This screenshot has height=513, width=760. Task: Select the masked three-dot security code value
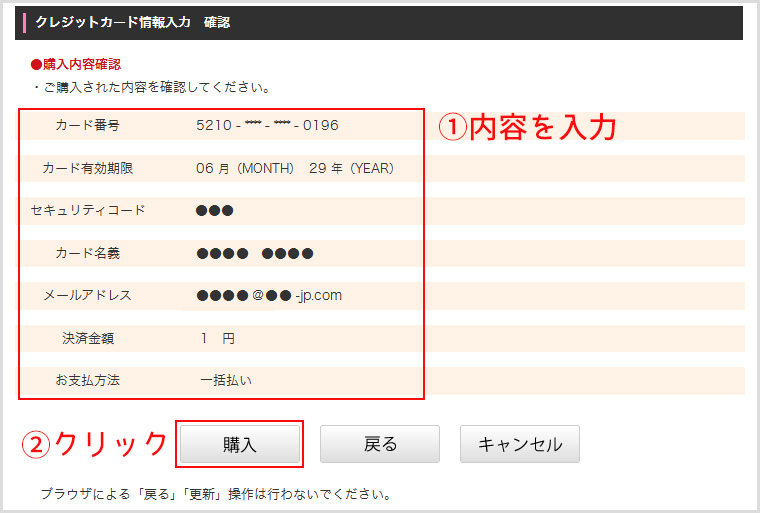[215, 211]
